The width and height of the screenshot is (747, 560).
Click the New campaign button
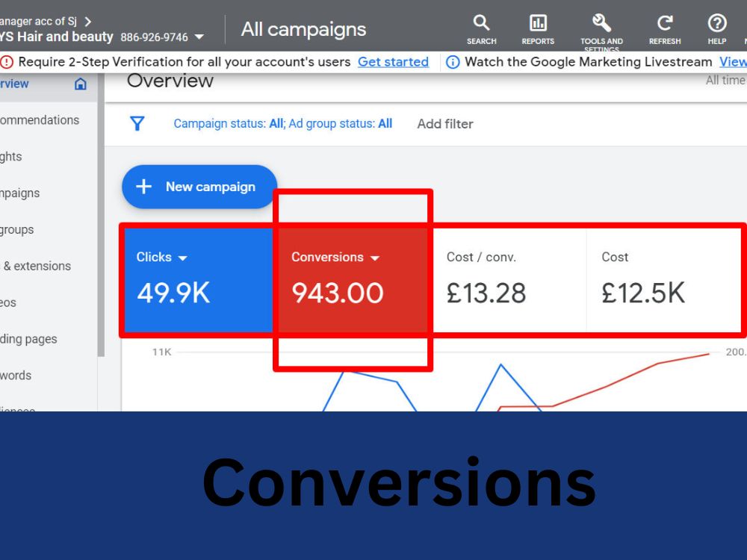coord(199,187)
